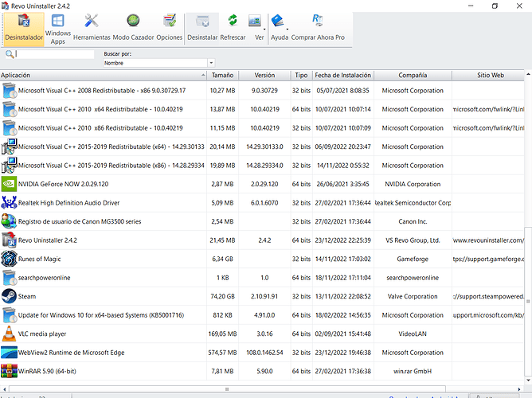Click searchpoweronline size 1 KB
The height and width of the screenshot is (398, 532).
[x=222, y=278]
